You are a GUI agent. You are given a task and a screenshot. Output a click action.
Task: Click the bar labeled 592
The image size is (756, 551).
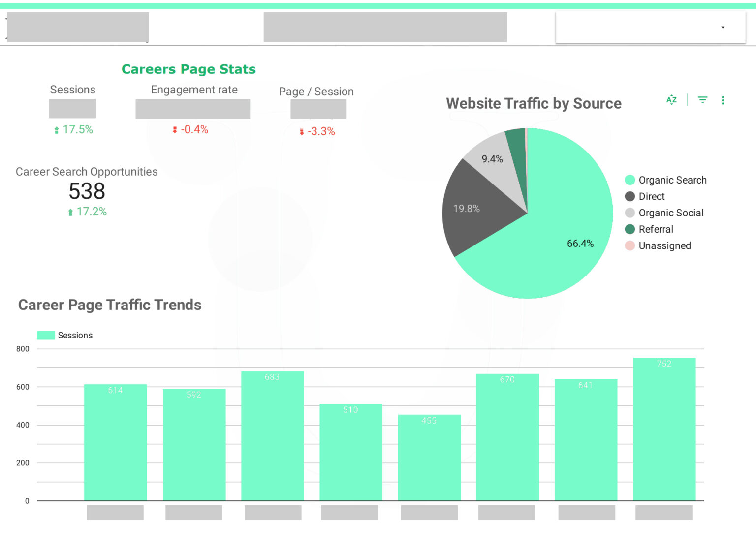(194, 445)
